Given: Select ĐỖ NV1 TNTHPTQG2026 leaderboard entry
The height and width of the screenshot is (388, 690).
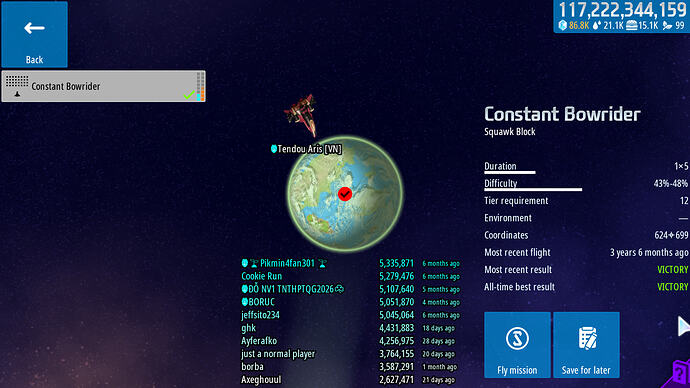Looking at the screenshot, I should point(350,289).
